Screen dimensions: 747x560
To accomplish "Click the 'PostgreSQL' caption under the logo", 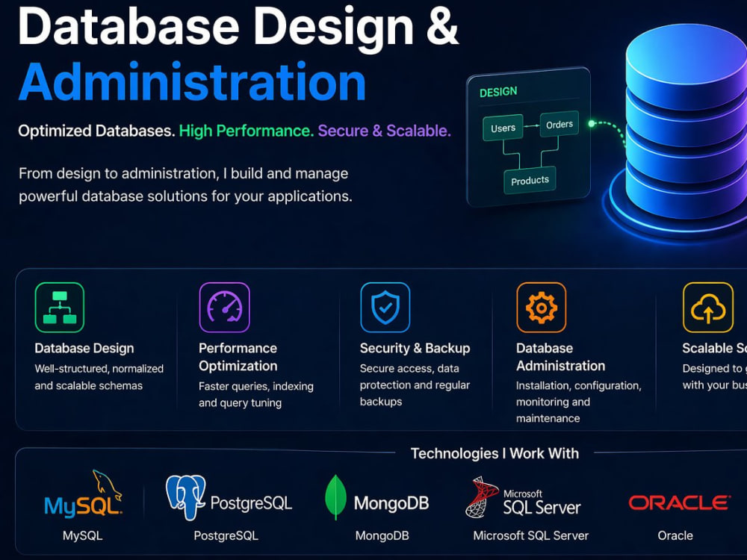I will (x=226, y=535).
